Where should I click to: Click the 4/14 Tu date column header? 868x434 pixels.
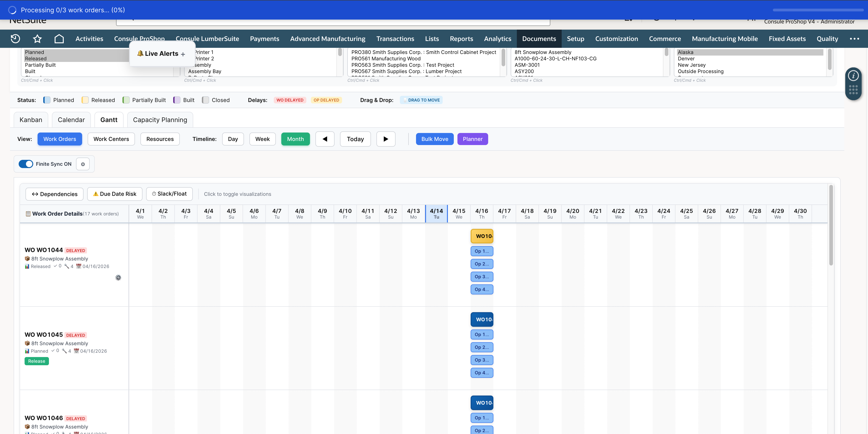(436, 214)
